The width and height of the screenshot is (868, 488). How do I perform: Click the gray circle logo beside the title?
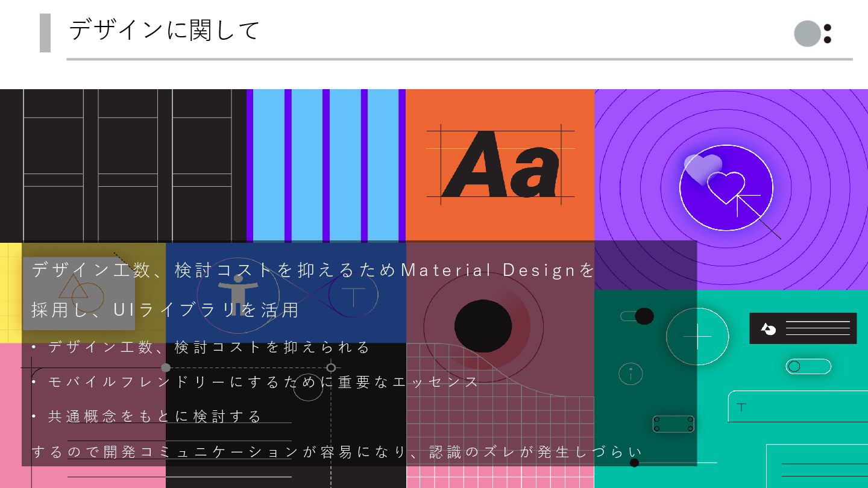pyautogui.click(x=808, y=33)
